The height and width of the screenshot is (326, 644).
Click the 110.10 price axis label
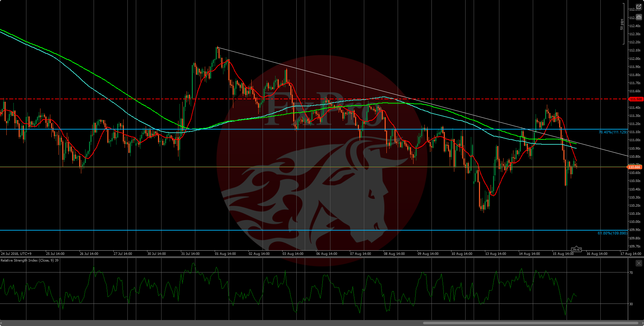[635, 214]
